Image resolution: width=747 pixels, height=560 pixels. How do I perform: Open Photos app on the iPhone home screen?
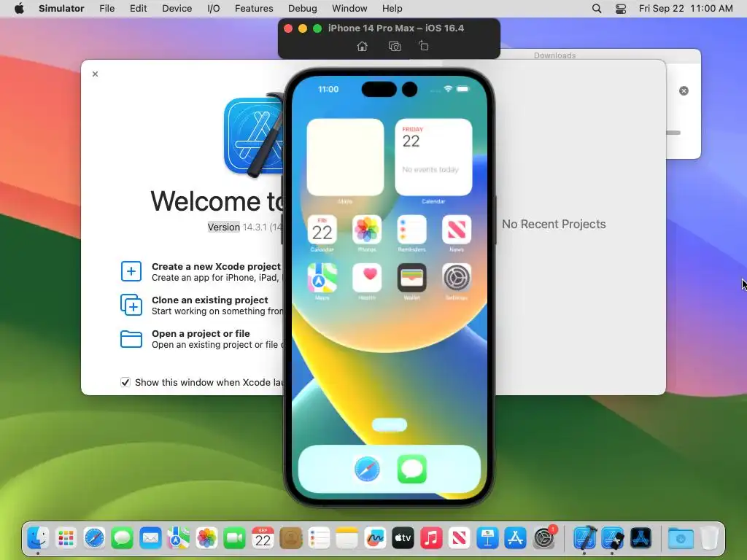(367, 230)
